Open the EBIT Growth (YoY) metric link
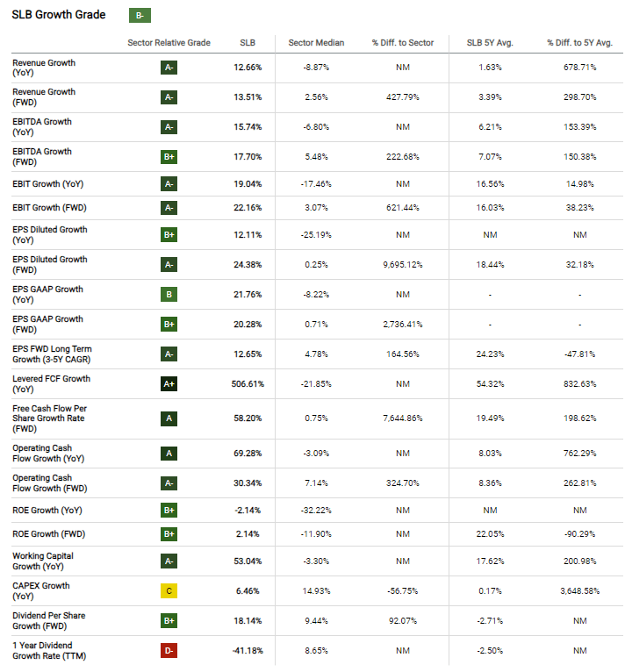This screenshot has height=672, width=625. (x=49, y=183)
